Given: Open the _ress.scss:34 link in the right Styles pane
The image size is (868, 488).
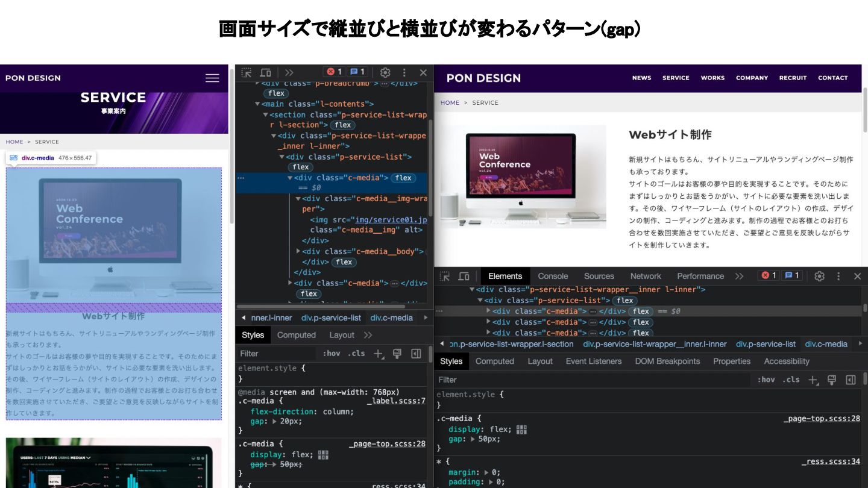Looking at the screenshot, I should tap(831, 462).
